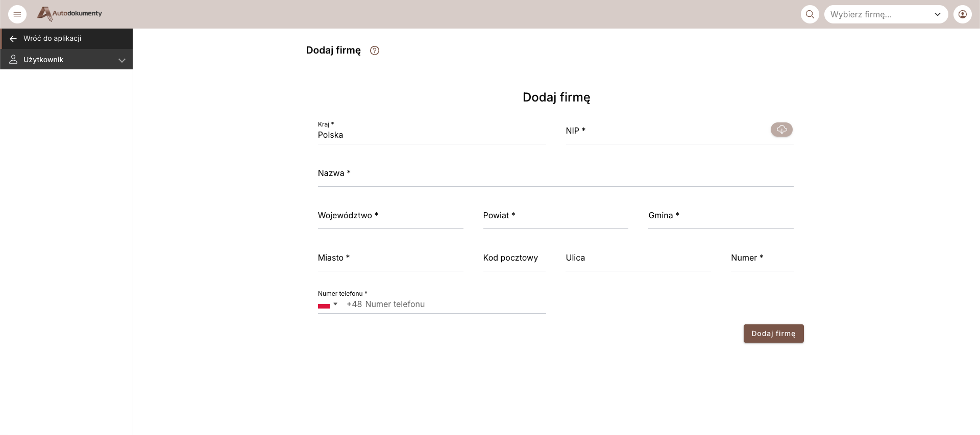The image size is (980, 435).
Task: Submit with the Dodaj firmę button
Action: (x=773, y=334)
